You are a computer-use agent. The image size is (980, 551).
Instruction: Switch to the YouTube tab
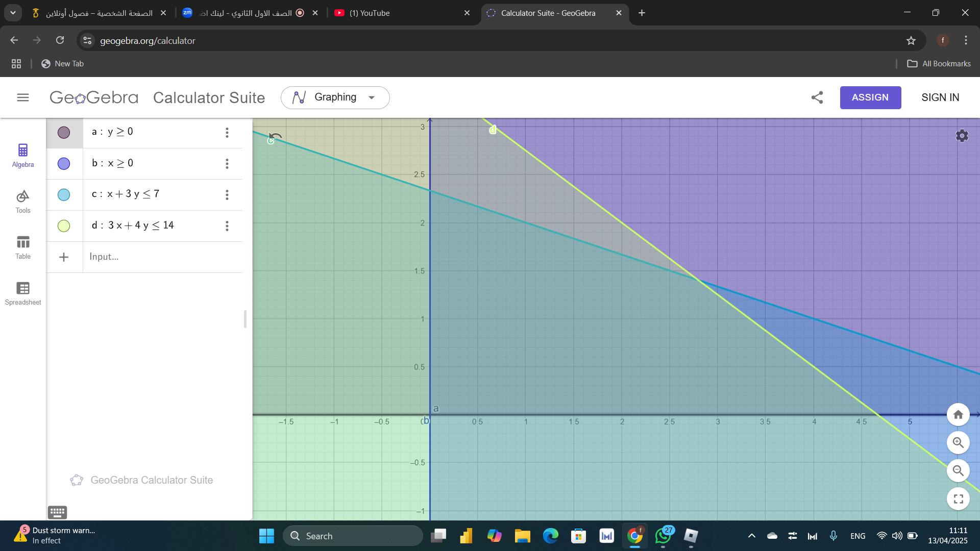(402, 13)
